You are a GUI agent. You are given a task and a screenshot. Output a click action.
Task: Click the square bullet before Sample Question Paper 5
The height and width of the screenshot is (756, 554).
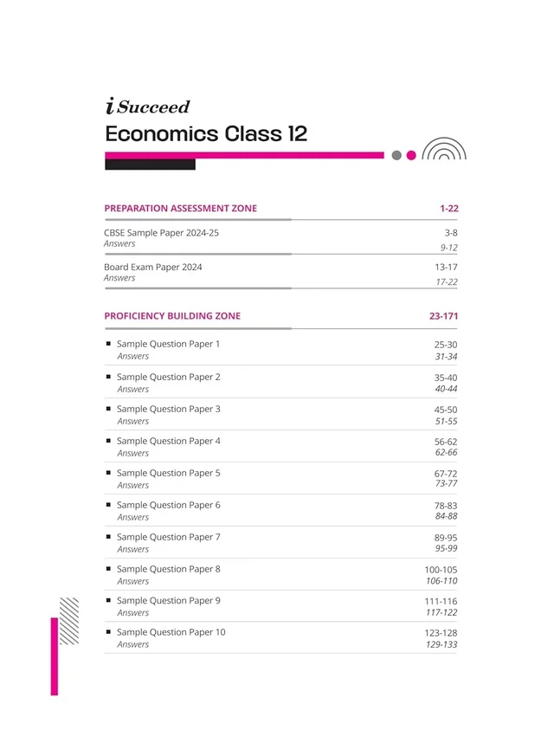[108, 473]
